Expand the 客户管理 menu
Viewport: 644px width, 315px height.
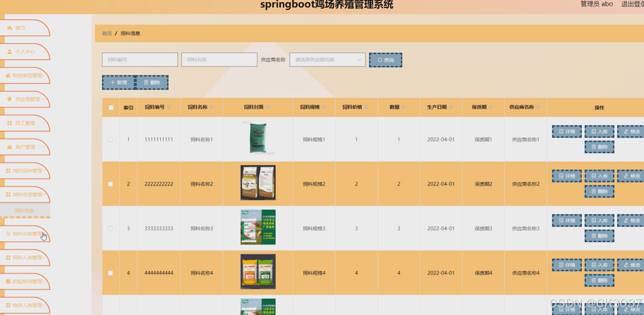25,147
